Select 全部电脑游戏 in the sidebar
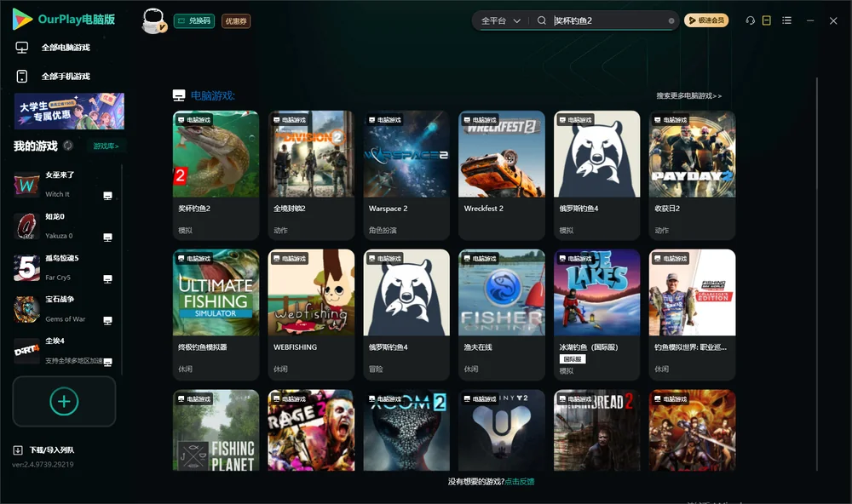 pos(66,48)
